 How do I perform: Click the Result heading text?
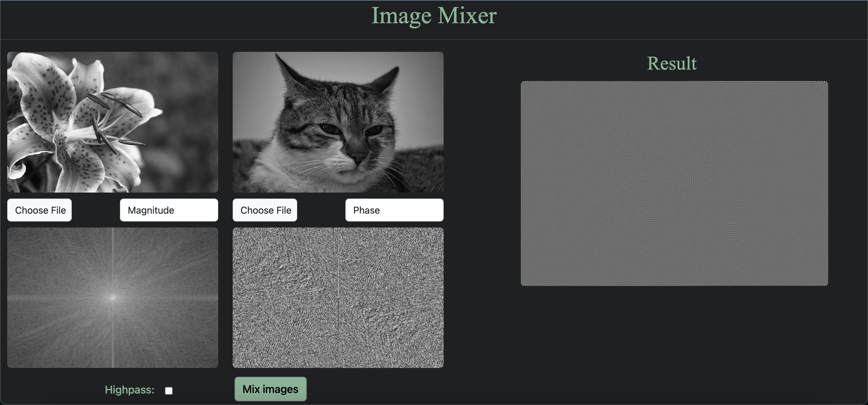click(671, 63)
